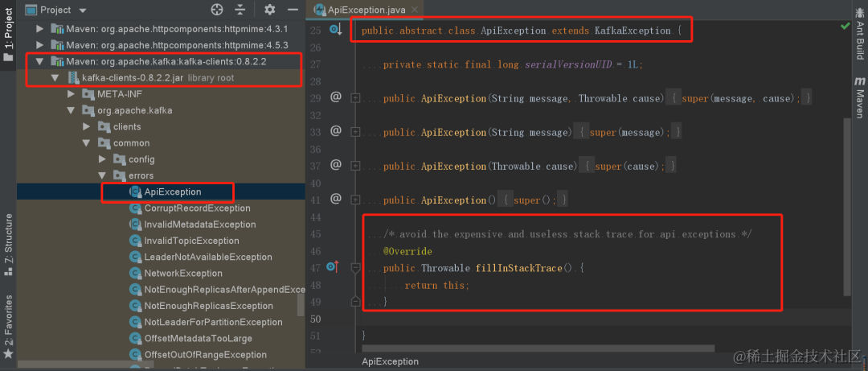Screen dimensions: 868x371
Task: Expand folded constructor on line 33
Action: (x=355, y=132)
